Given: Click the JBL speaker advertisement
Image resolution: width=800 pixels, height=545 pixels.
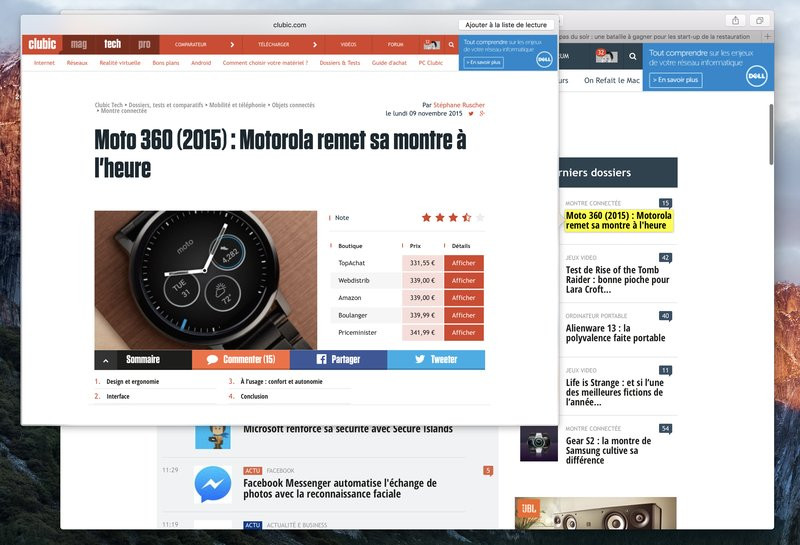Looking at the screenshot, I should 595,513.
